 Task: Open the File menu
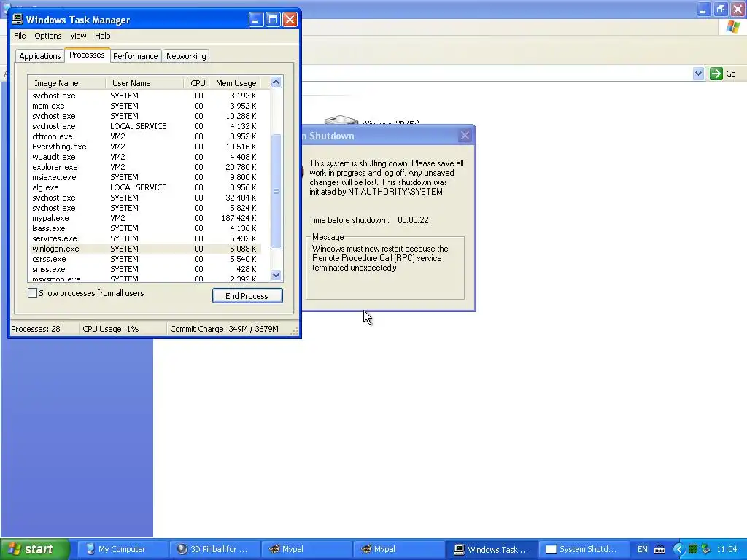click(20, 36)
